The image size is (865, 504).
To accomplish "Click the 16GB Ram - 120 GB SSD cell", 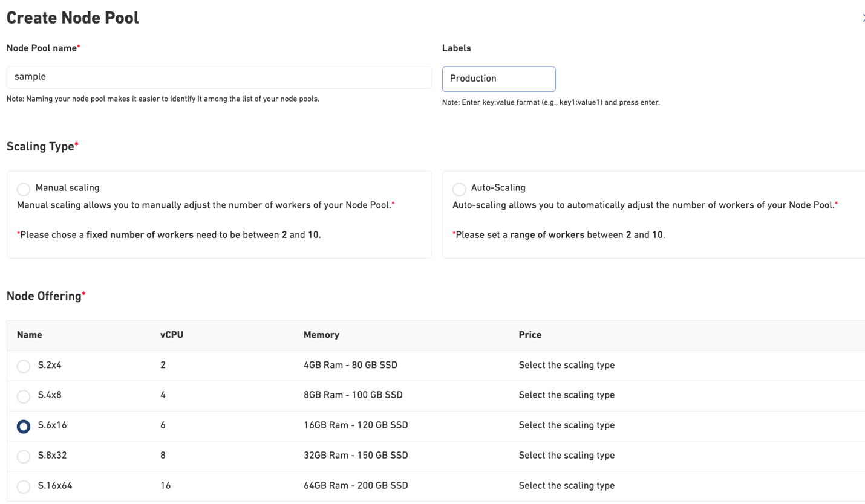I will point(356,425).
